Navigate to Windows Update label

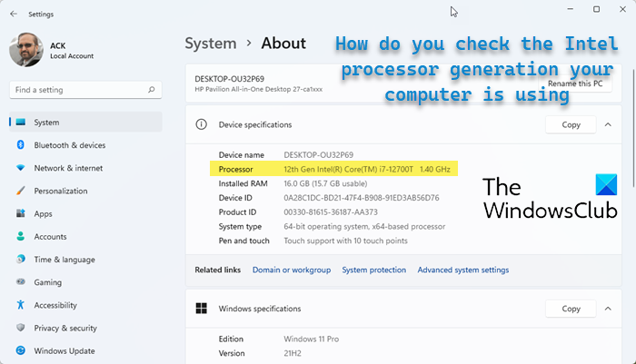[x=65, y=351]
